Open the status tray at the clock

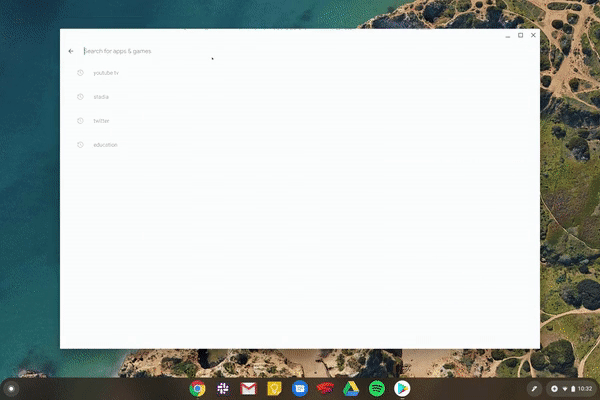point(572,388)
